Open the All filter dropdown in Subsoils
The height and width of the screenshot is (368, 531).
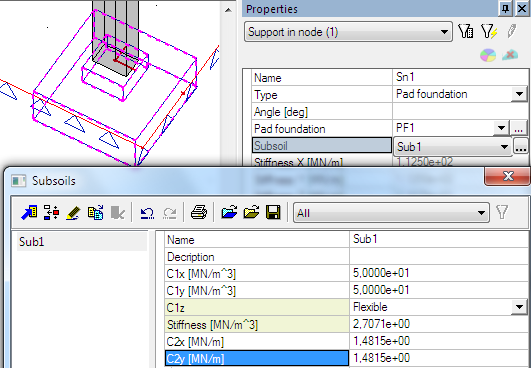[x=481, y=213]
